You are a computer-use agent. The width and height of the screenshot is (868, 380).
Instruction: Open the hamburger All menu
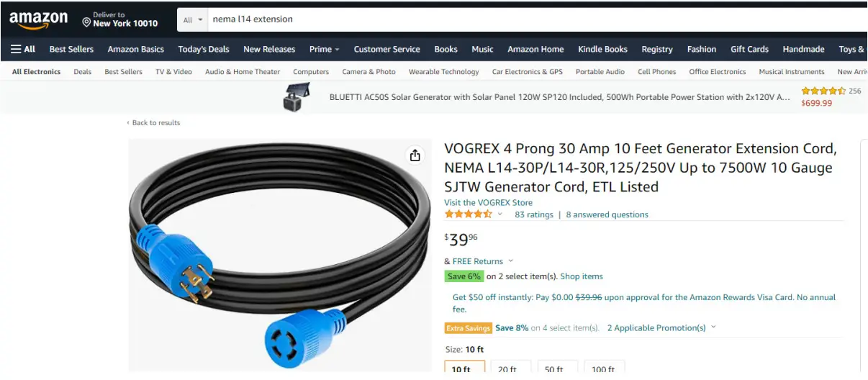tap(23, 49)
